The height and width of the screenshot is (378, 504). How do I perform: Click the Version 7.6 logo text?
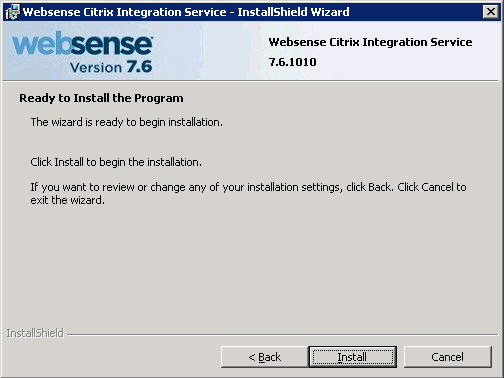[x=111, y=67]
